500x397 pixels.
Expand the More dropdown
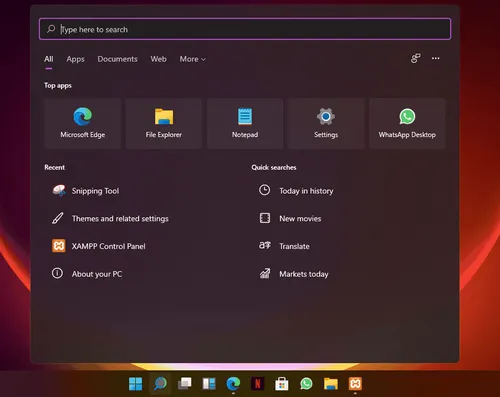point(193,59)
